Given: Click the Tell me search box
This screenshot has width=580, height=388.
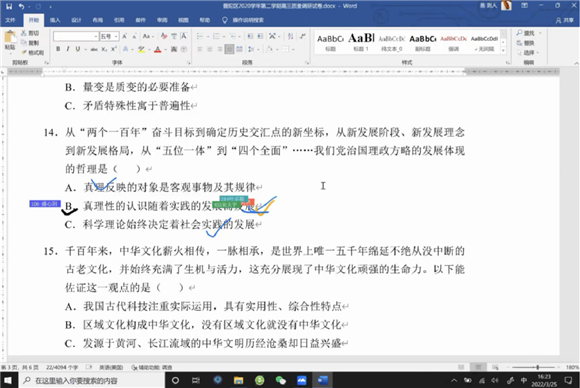Looking at the screenshot, I should point(243,20).
